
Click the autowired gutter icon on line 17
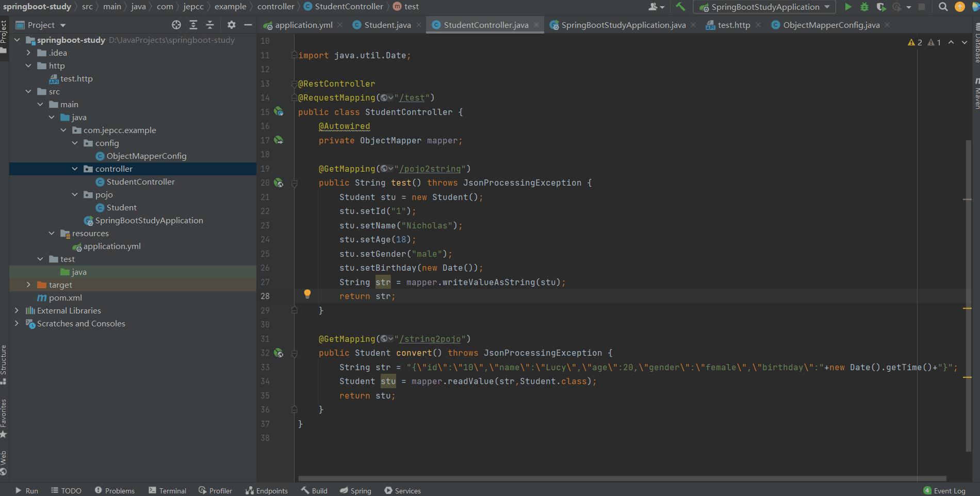click(279, 140)
